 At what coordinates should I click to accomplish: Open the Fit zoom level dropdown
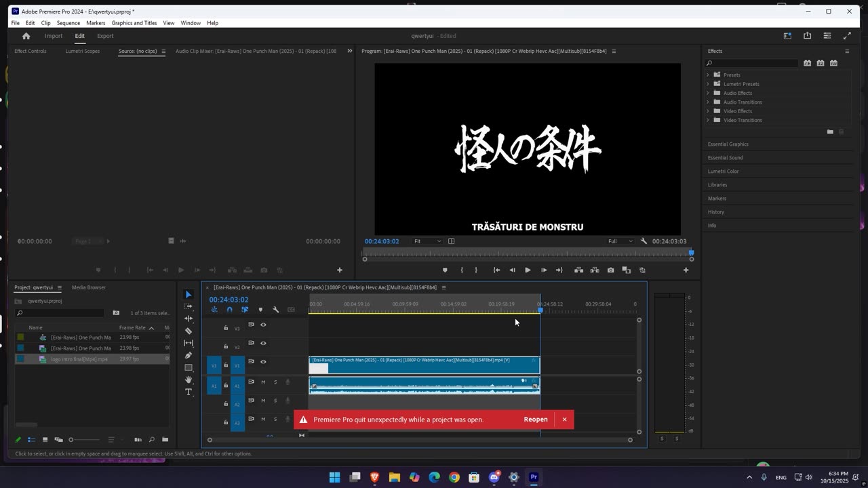[x=428, y=241]
